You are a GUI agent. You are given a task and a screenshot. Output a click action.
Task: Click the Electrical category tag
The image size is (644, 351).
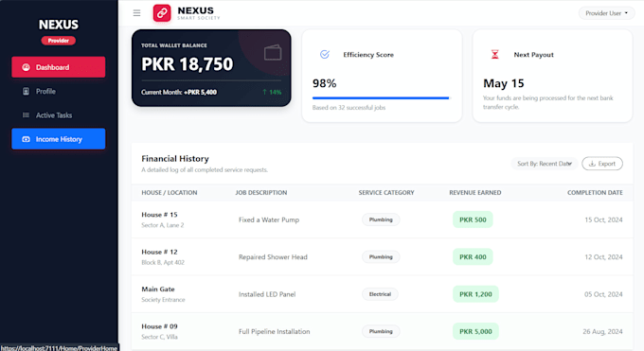pyautogui.click(x=380, y=294)
